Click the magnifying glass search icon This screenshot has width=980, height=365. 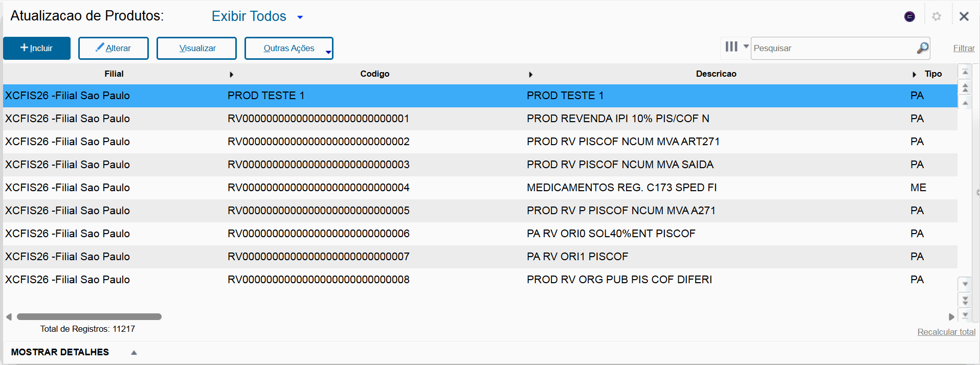[x=922, y=48]
